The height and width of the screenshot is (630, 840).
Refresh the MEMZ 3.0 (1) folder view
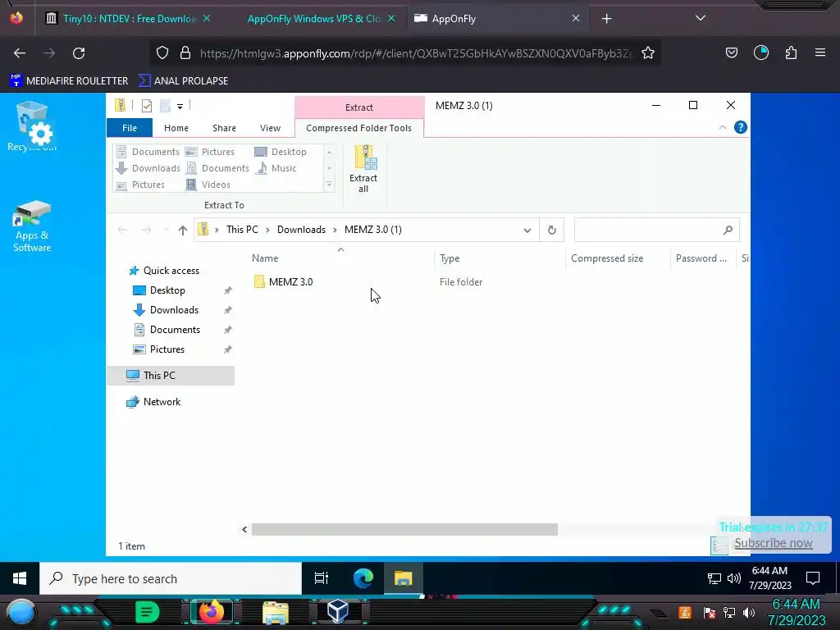[x=552, y=231]
